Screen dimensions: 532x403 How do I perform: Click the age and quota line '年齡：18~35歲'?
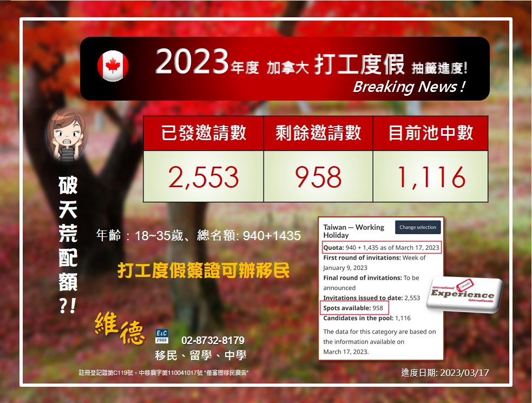[x=199, y=235]
